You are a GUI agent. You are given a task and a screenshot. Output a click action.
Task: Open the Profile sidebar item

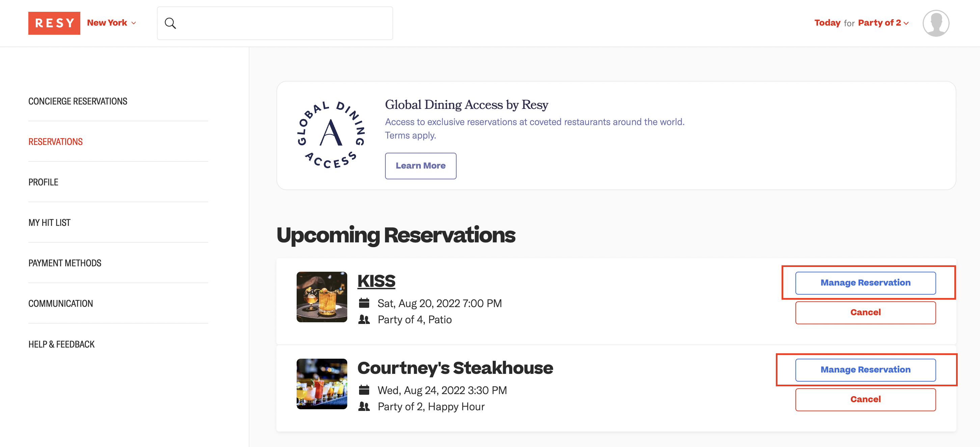(x=44, y=182)
